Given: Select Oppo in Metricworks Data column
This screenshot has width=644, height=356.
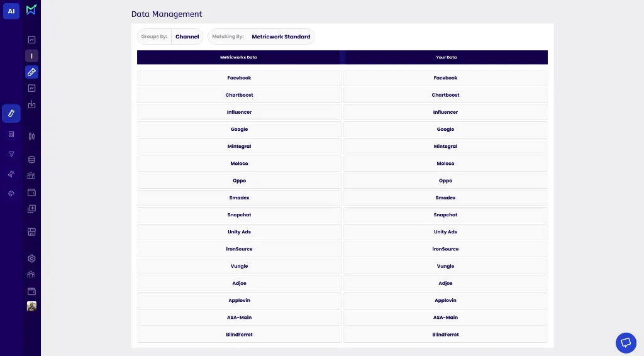Looking at the screenshot, I should tap(239, 181).
